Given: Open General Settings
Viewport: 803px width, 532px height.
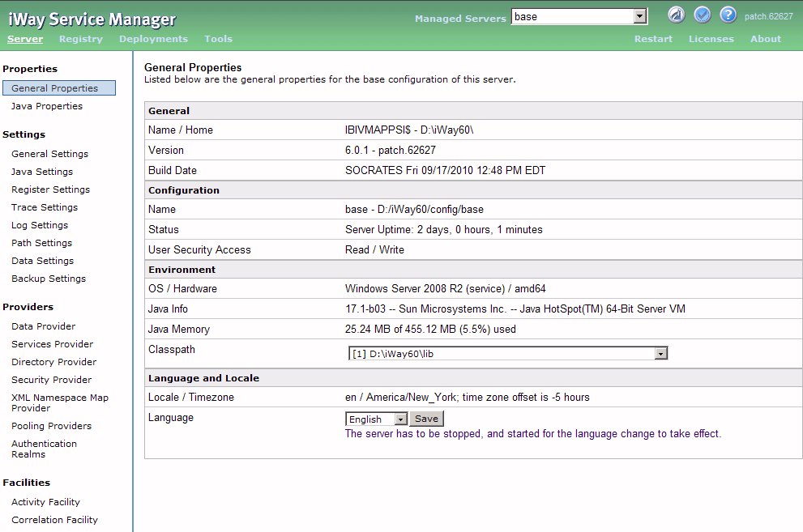Looking at the screenshot, I should pyautogui.click(x=49, y=154).
